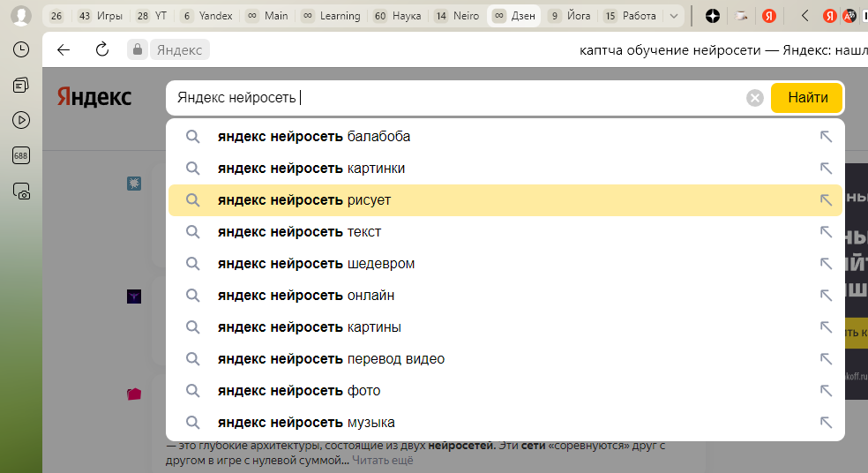Insert 'рисует' suggestion using its arrow icon
The width and height of the screenshot is (868, 473).
[x=826, y=200]
